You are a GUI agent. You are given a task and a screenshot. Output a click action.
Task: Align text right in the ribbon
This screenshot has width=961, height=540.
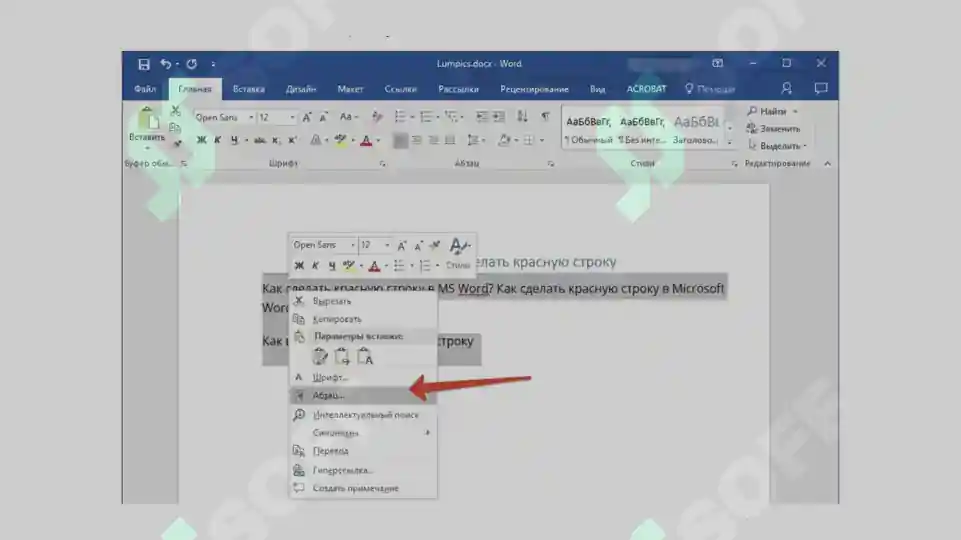click(433, 141)
